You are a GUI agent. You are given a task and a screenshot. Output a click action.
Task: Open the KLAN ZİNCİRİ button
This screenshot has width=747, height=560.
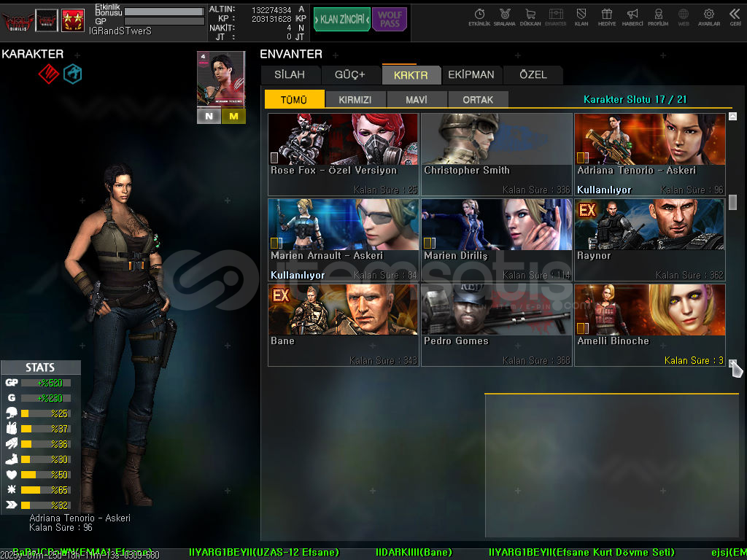pos(341,20)
